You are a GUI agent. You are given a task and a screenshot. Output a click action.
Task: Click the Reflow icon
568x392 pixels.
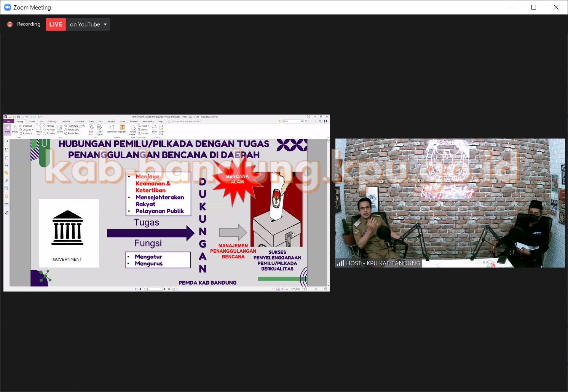60,129
